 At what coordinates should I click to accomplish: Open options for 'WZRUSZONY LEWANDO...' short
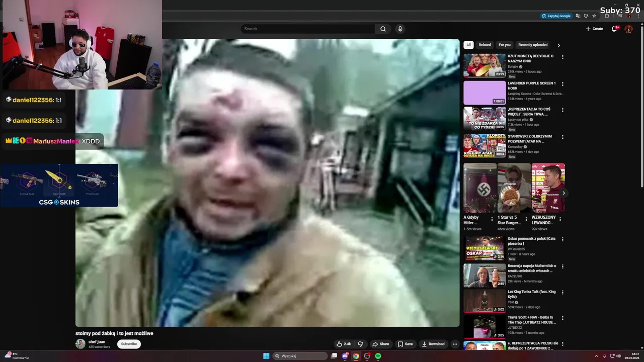560,219
